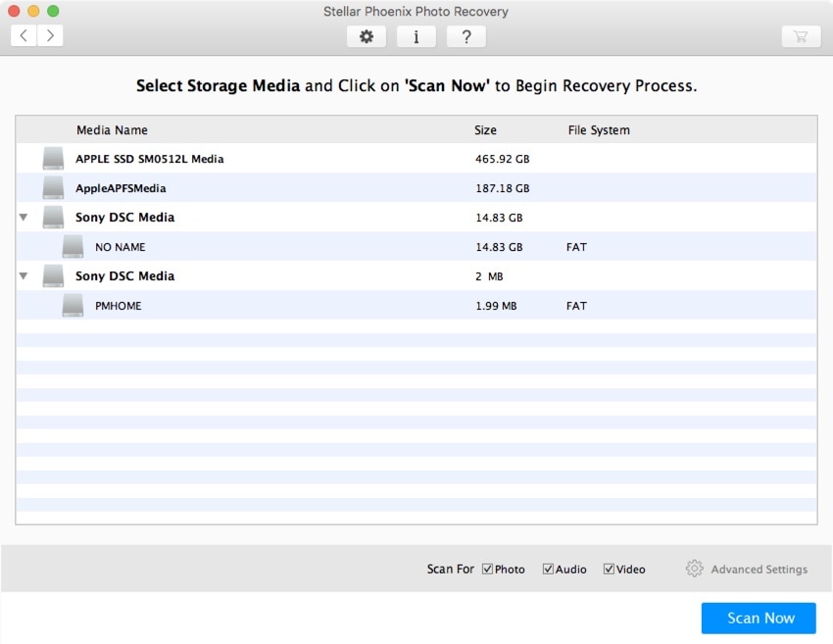The width and height of the screenshot is (833, 644).
Task: Maximize the window with the green button
Action: [53, 11]
